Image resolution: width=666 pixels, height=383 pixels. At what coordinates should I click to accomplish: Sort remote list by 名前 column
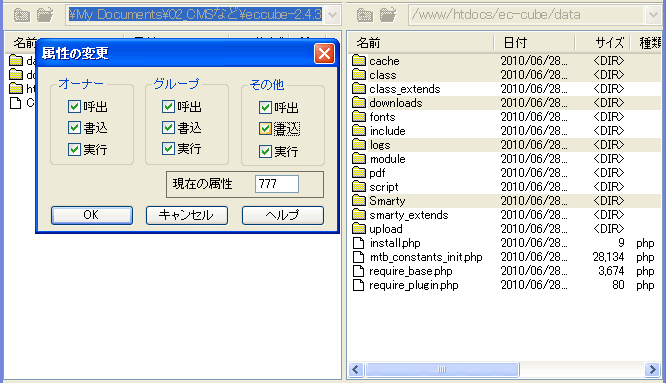pyautogui.click(x=421, y=42)
